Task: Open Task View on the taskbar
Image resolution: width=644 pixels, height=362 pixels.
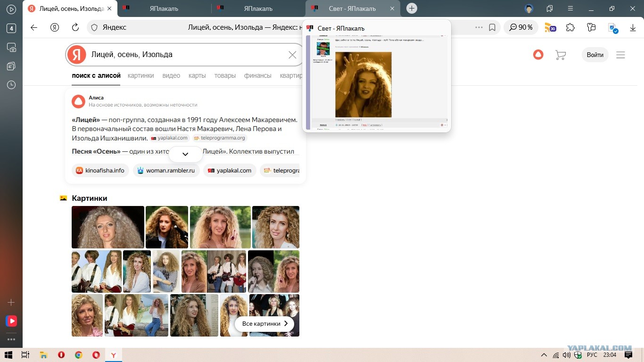Action: click(25, 355)
